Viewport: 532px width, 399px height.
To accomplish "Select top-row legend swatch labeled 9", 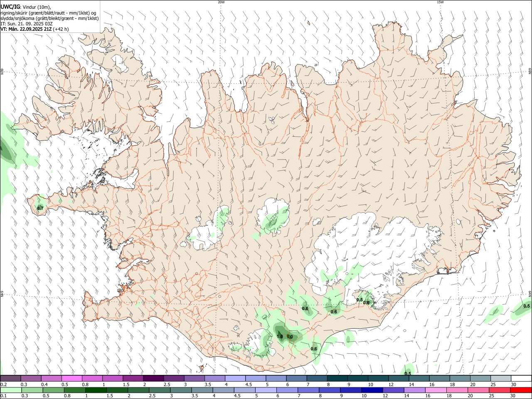I will (x=358, y=379).
